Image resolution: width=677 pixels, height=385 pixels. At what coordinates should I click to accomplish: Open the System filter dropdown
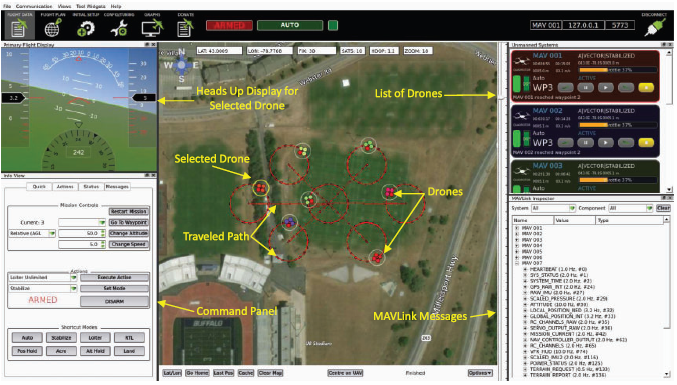point(554,208)
